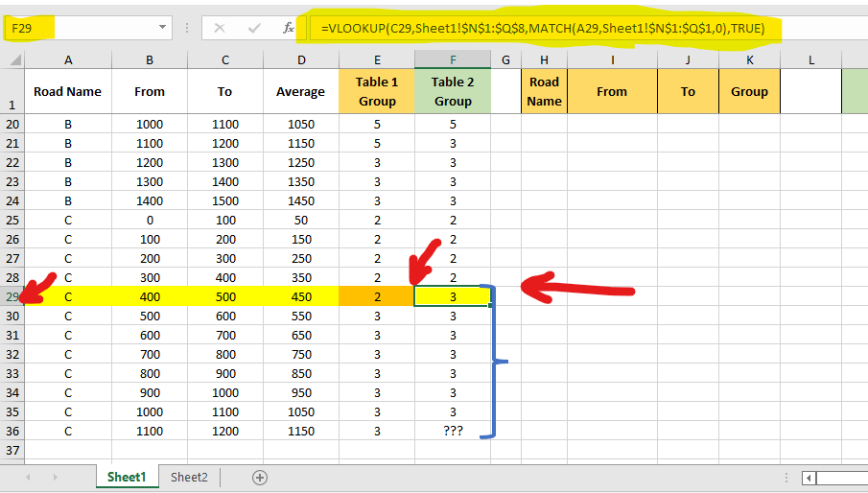Select column D header
Screen dimensions: 868x493
point(301,59)
